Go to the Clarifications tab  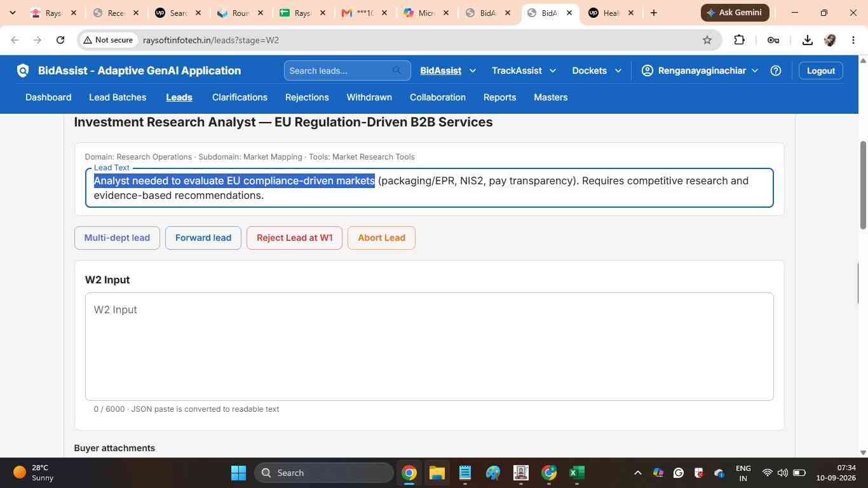pyautogui.click(x=240, y=97)
